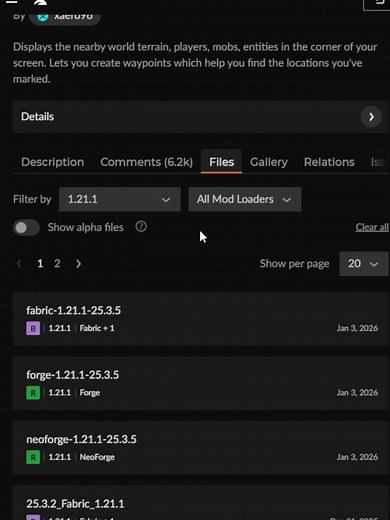Click the Clear all link
The height and width of the screenshot is (520, 390).
372,227
